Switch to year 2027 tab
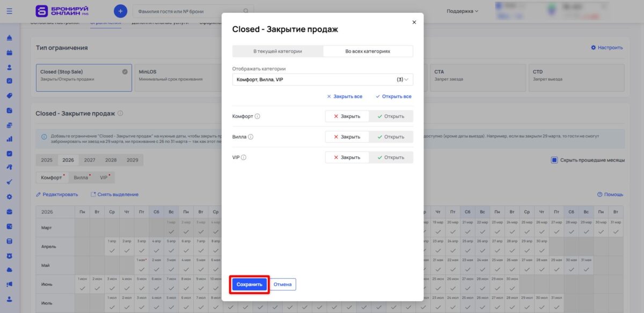Image resolution: width=644 pixels, height=313 pixels. pyautogui.click(x=90, y=159)
